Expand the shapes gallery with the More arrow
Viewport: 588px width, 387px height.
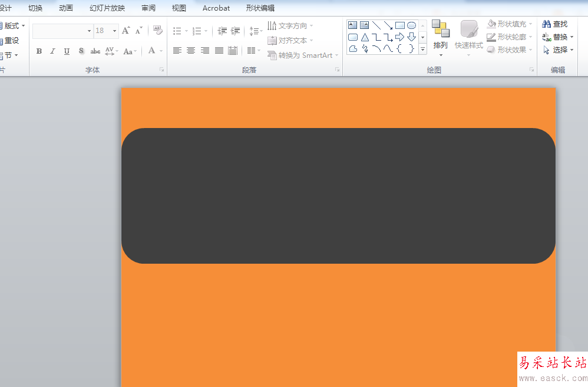(422, 50)
